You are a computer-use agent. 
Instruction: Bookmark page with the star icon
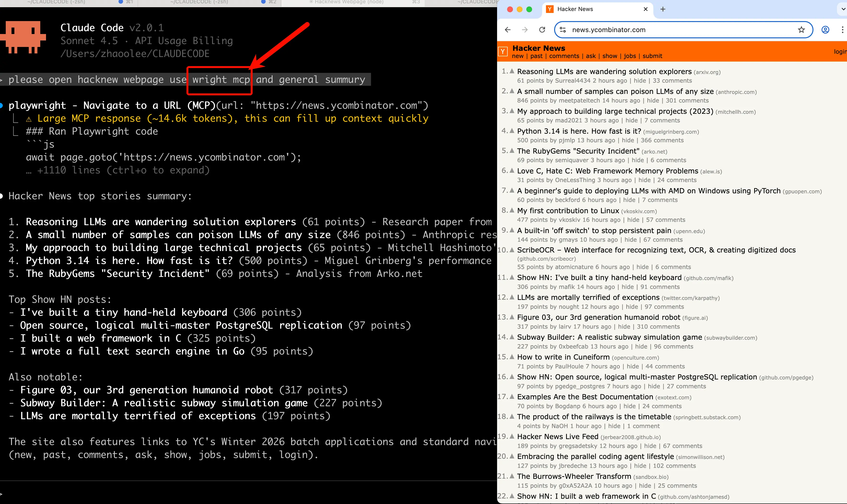tap(801, 30)
